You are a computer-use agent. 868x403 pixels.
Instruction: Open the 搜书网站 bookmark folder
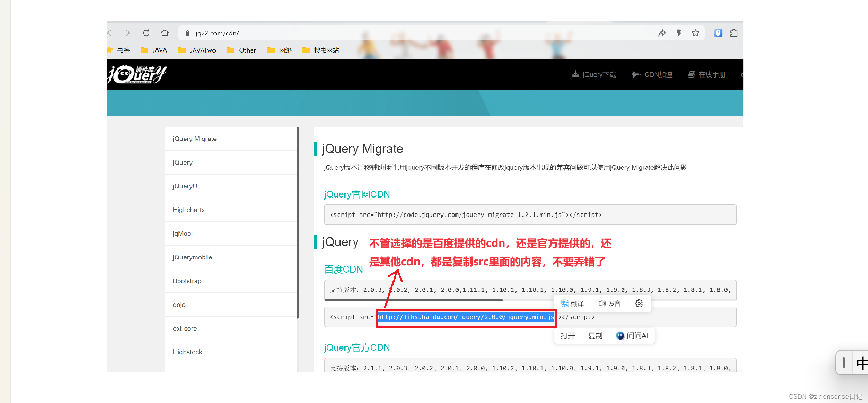pyautogui.click(x=321, y=50)
